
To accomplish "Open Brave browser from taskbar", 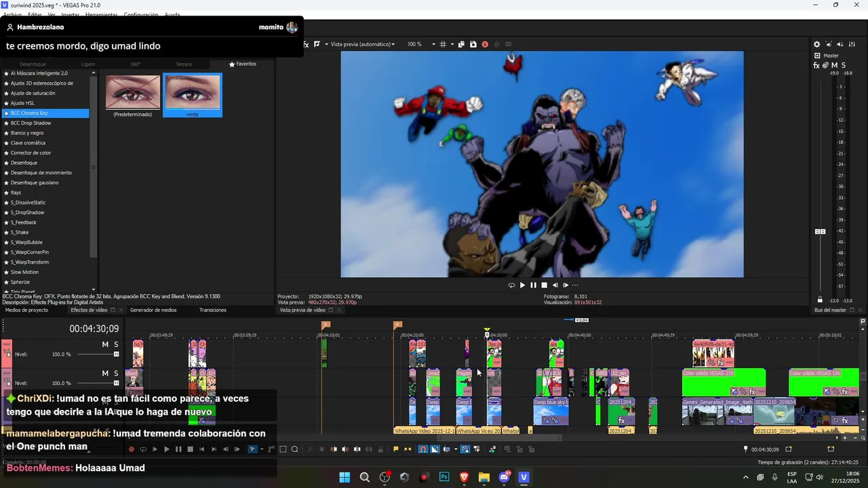I will coord(465,477).
